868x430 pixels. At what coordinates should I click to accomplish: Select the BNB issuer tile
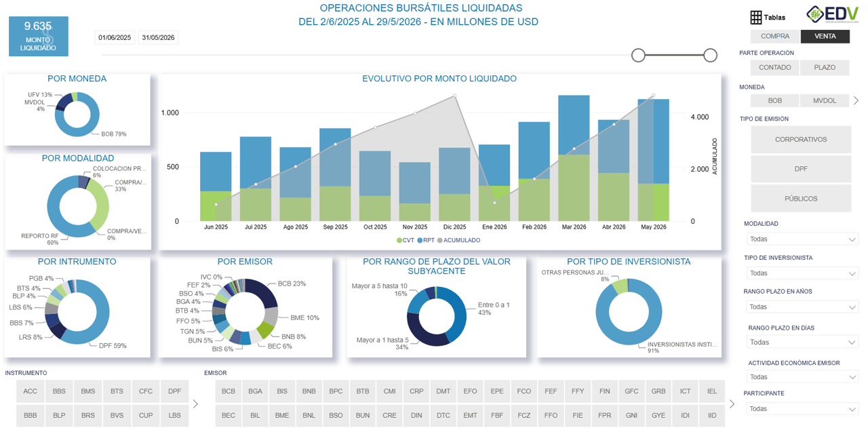[x=309, y=391]
